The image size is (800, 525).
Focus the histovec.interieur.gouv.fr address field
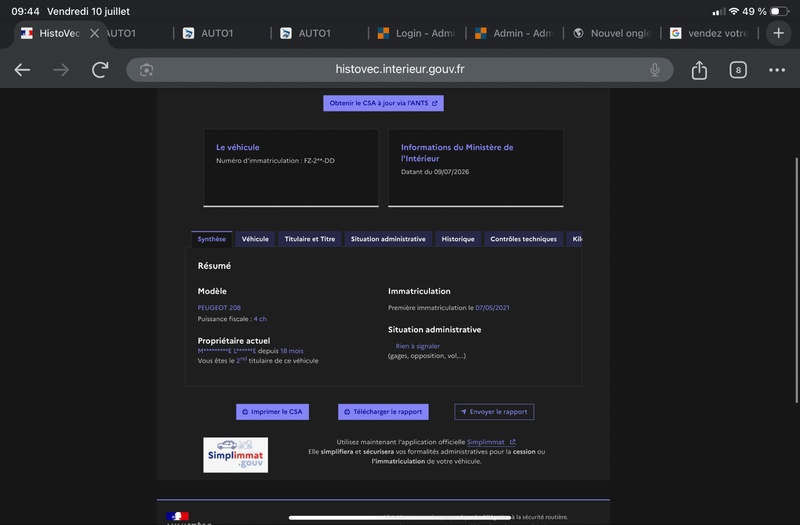click(399, 69)
